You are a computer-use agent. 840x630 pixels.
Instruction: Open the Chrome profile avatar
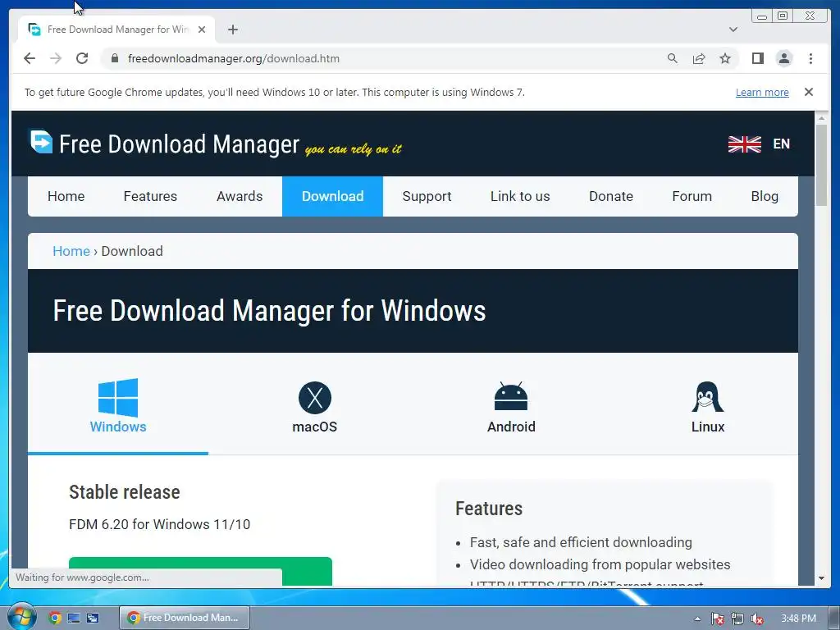tap(784, 58)
